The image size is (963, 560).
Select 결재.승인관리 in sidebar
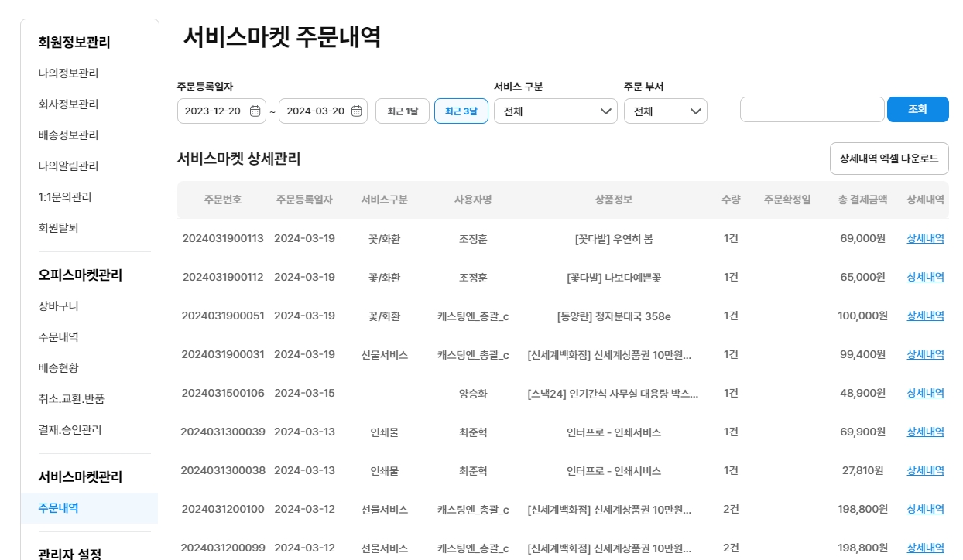click(x=70, y=430)
